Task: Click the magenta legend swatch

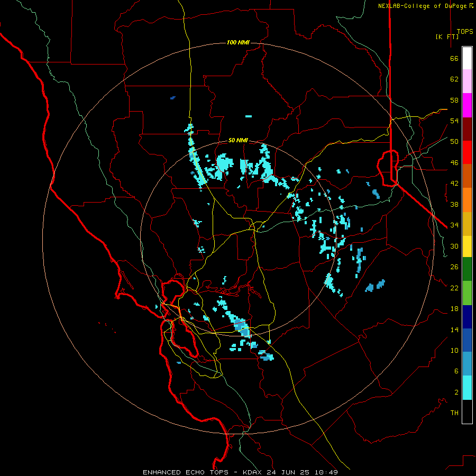Action: (467, 105)
